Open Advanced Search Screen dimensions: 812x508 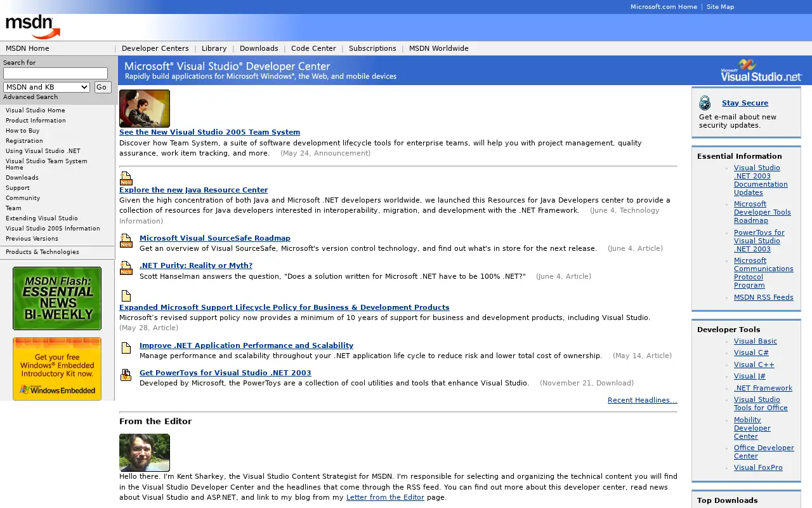(x=30, y=97)
